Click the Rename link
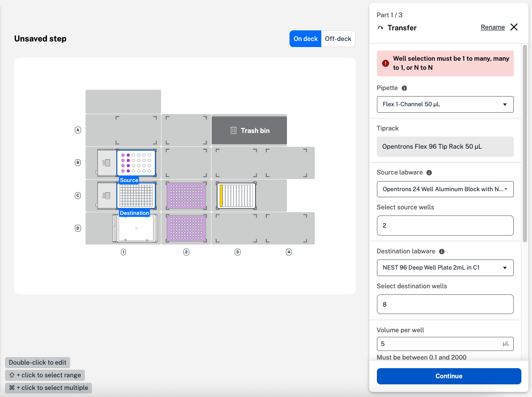The width and height of the screenshot is (532, 397). coord(493,27)
